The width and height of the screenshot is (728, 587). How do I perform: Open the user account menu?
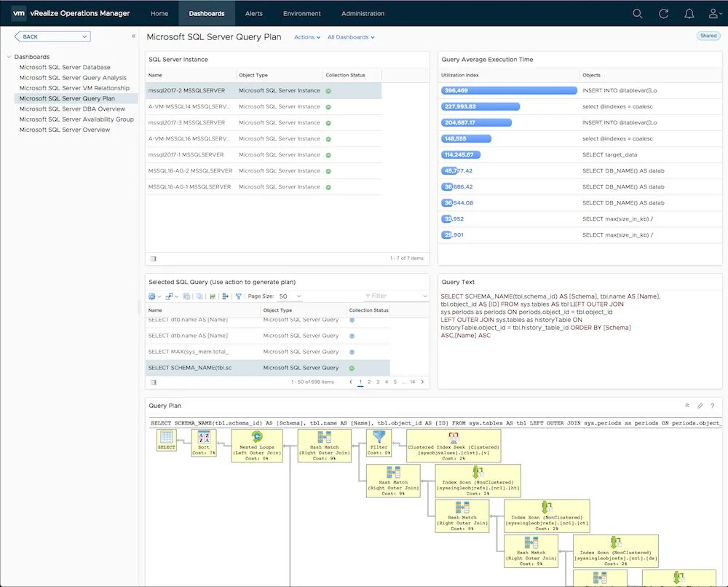point(715,13)
